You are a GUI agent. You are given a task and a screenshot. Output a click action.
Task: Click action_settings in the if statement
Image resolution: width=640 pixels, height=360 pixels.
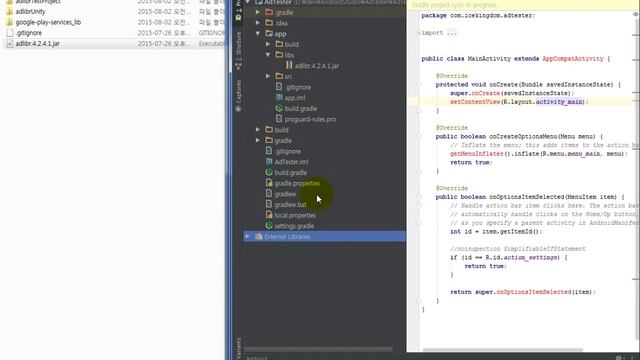[531, 257]
